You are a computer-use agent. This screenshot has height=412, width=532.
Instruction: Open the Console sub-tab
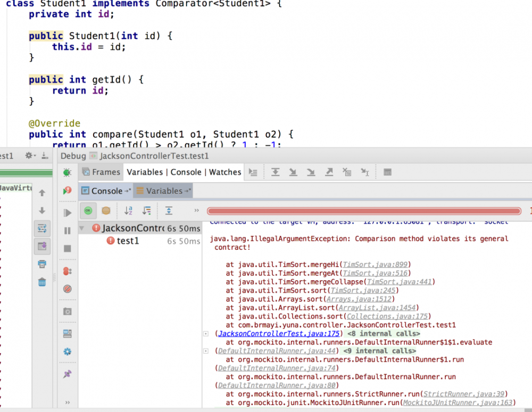106,191
